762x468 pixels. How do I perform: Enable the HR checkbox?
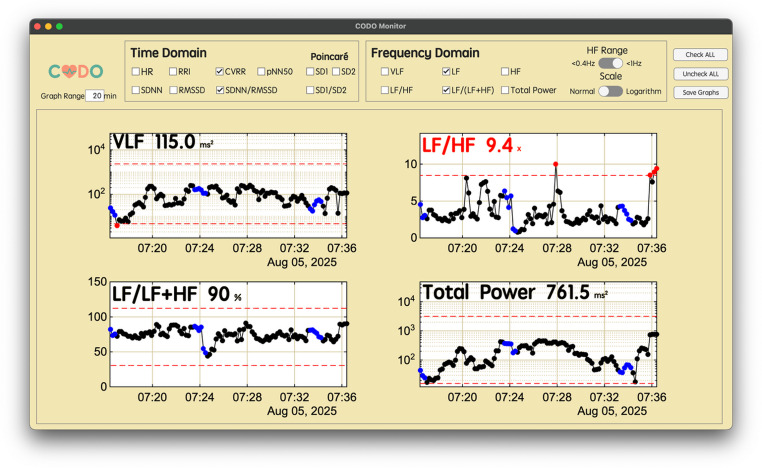point(136,71)
